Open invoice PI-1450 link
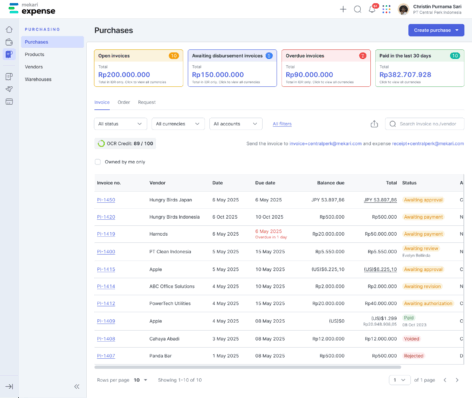472x400 pixels. [106, 200]
